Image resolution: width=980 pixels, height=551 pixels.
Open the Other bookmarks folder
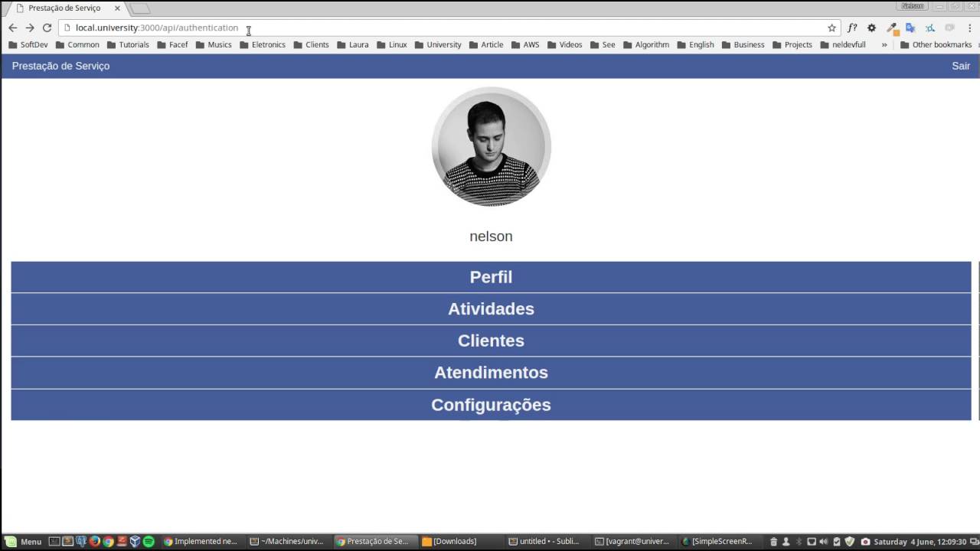936,44
